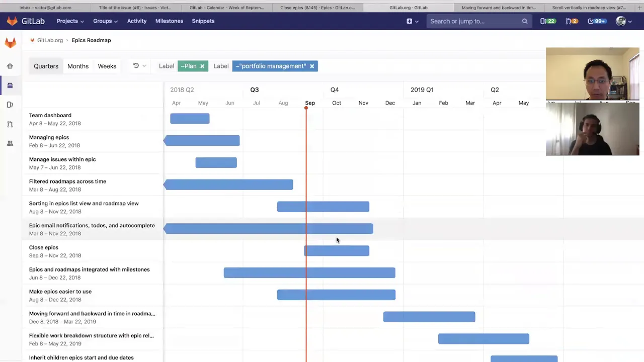Screen dimensions: 644x362
Task: Click Manage issues within epic timeline bar
Action: click(216, 162)
